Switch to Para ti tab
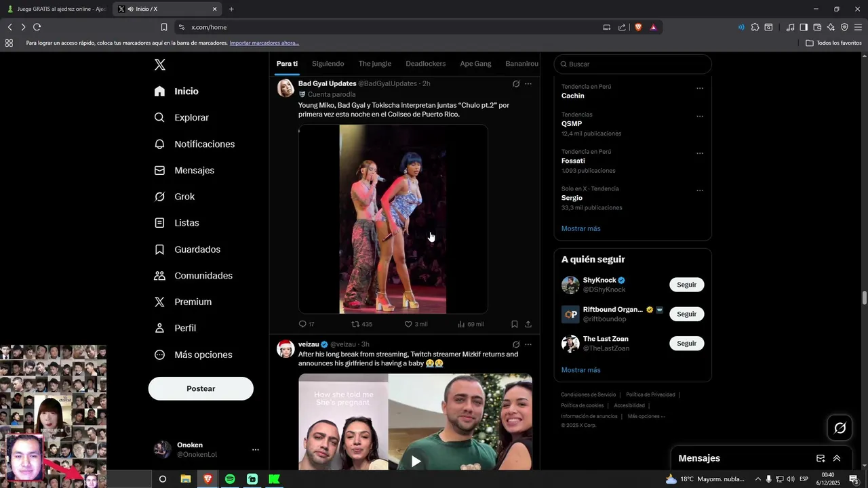Screen dimensions: 868x488 [x=287, y=64]
